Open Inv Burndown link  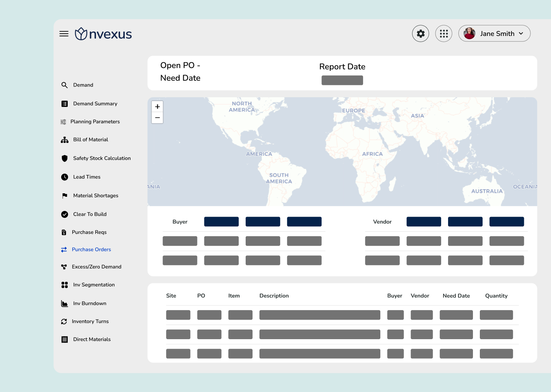click(90, 304)
